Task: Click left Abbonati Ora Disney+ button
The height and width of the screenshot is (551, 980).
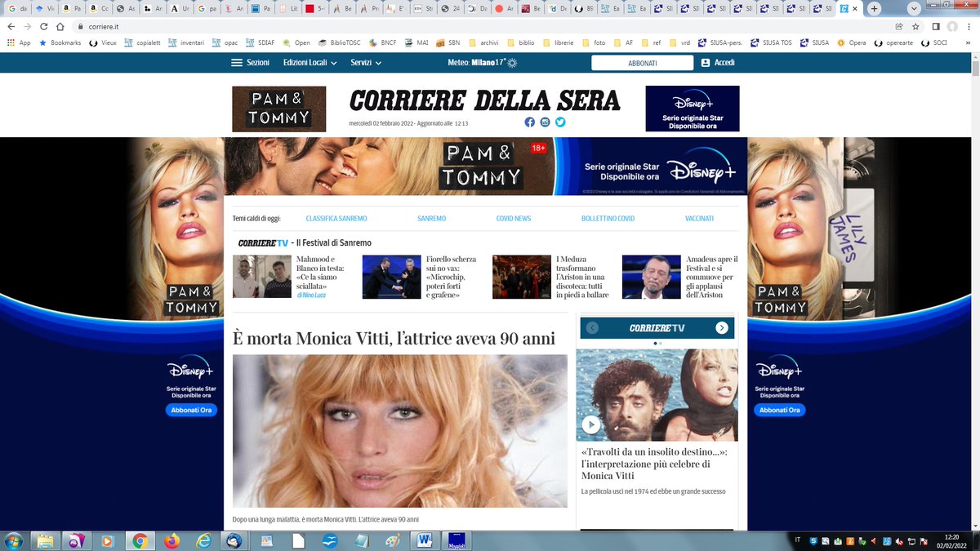Action: (191, 410)
